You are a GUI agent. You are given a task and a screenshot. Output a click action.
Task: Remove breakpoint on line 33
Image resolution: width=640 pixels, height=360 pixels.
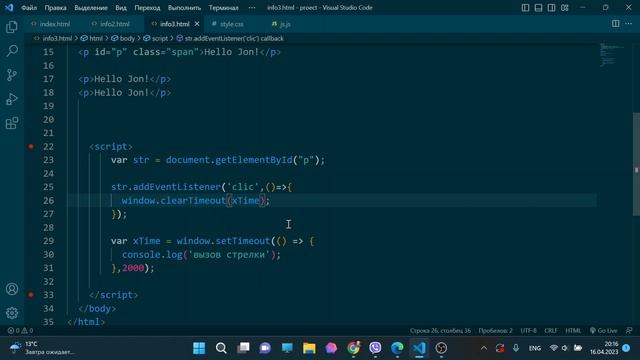click(x=31, y=294)
